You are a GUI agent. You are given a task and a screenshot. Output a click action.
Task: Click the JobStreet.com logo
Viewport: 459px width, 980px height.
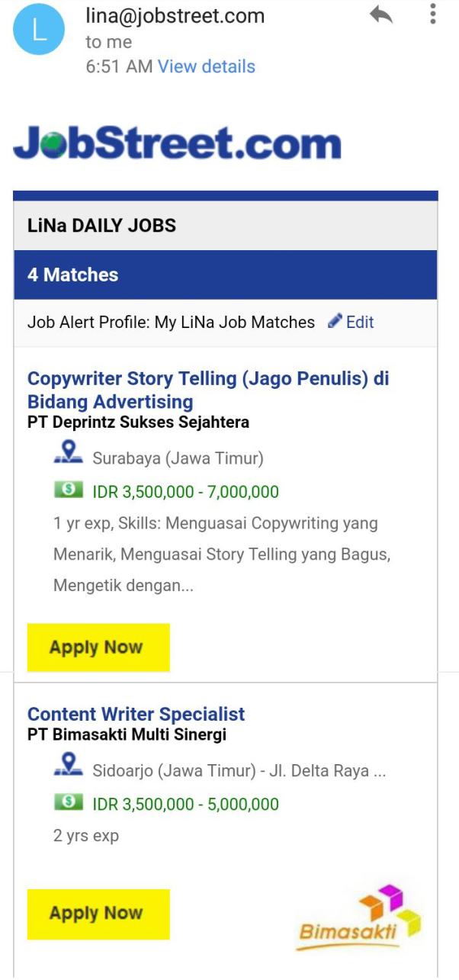(x=177, y=144)
